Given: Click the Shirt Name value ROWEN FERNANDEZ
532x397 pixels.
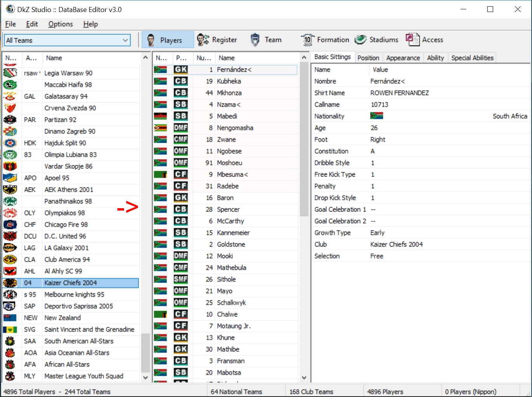Looking at the screenshot, I should (399, 93).
